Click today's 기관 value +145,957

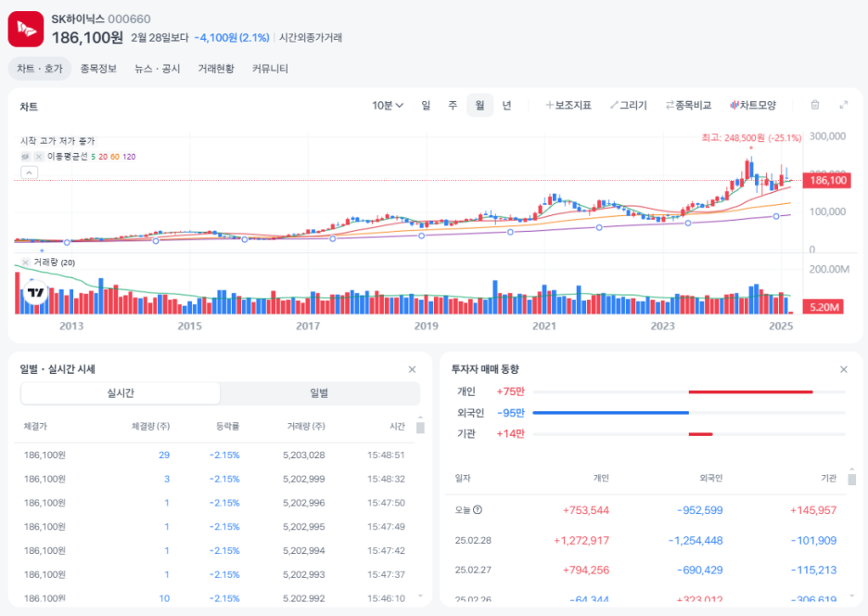pyautogui.click(x=813, y=510)
